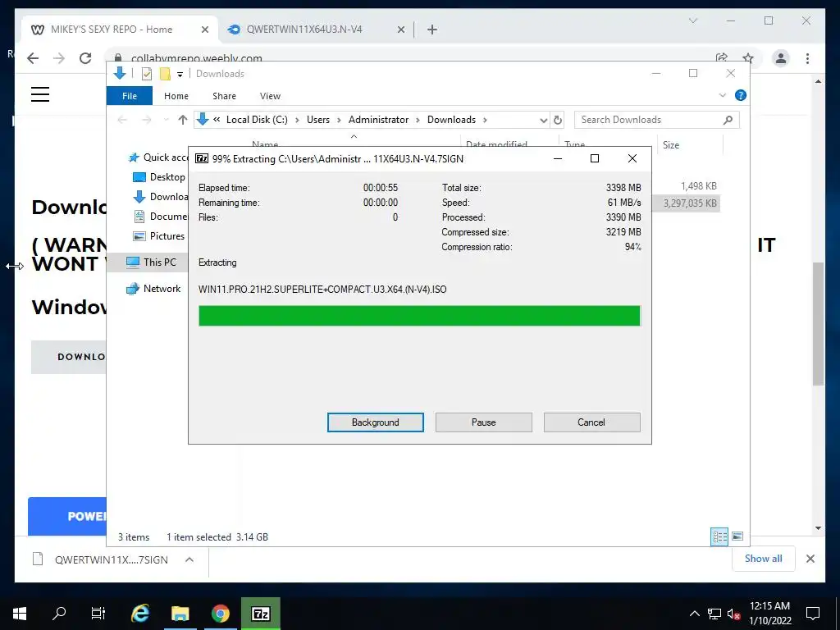Send extraction to Background

tap(376, 422)
